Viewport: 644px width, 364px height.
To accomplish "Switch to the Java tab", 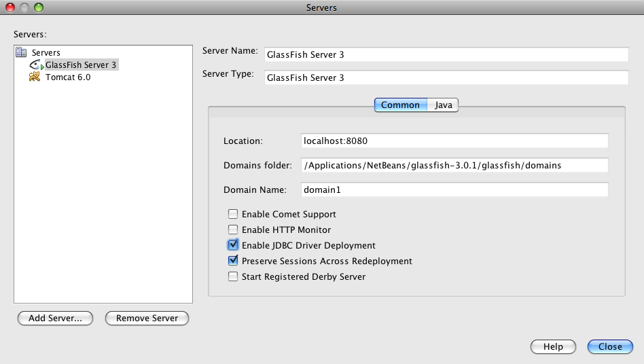I will [x=444, y=105].
